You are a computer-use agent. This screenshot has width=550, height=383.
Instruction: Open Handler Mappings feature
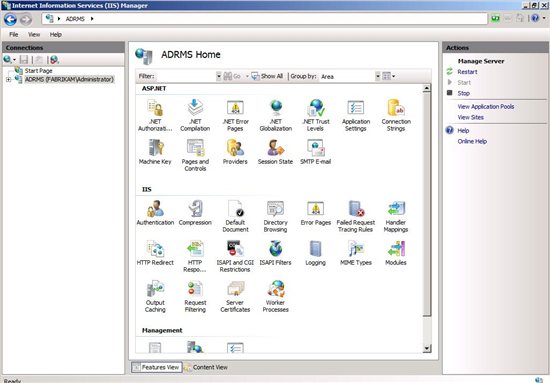click(396, 216)
